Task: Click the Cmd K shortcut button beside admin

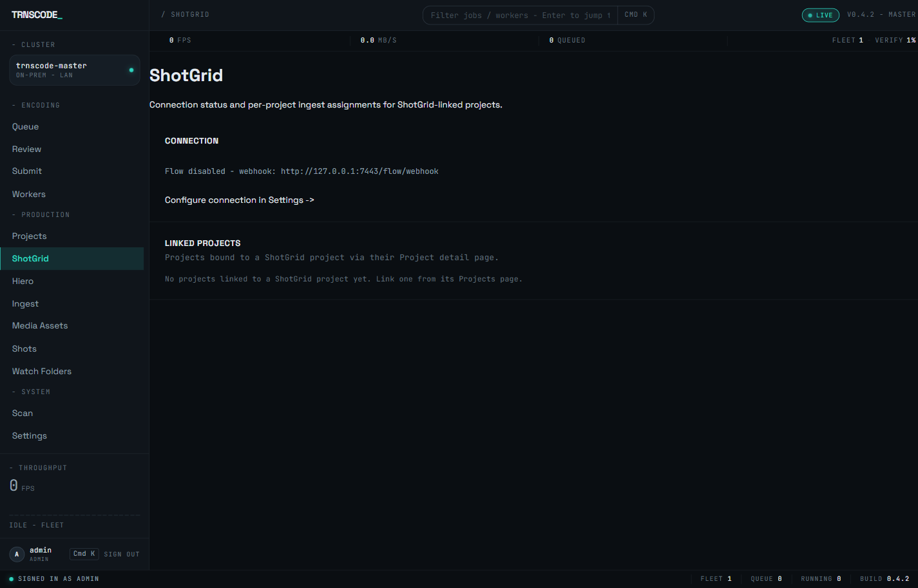Action: pyautogui.click(x=84, y=554)
